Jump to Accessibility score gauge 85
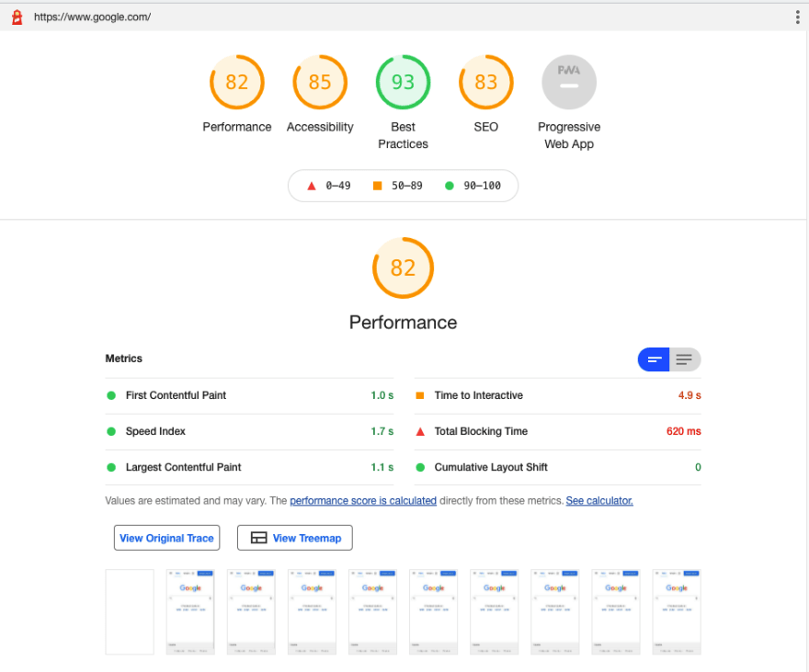 (320, 82)
